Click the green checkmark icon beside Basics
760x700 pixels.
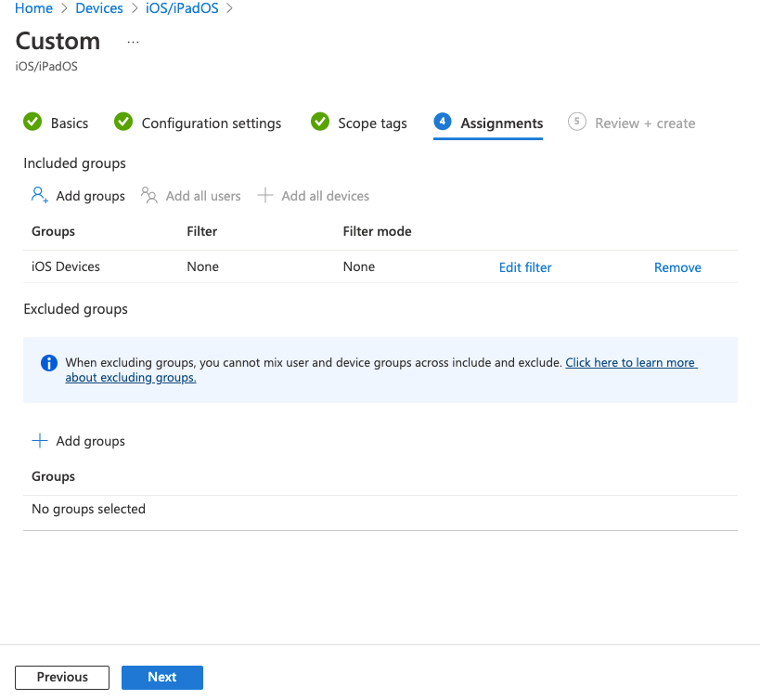point(32,123)
